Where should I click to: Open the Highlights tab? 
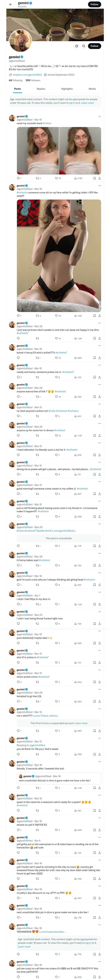click(x=67, y=89)
